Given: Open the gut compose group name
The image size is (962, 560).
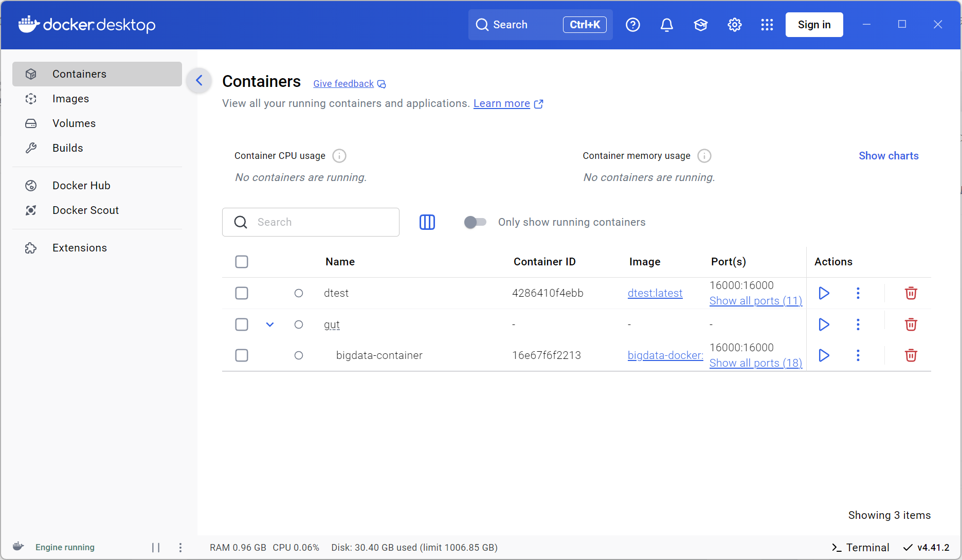Looking at the screenshot, I should coord(332,324).
